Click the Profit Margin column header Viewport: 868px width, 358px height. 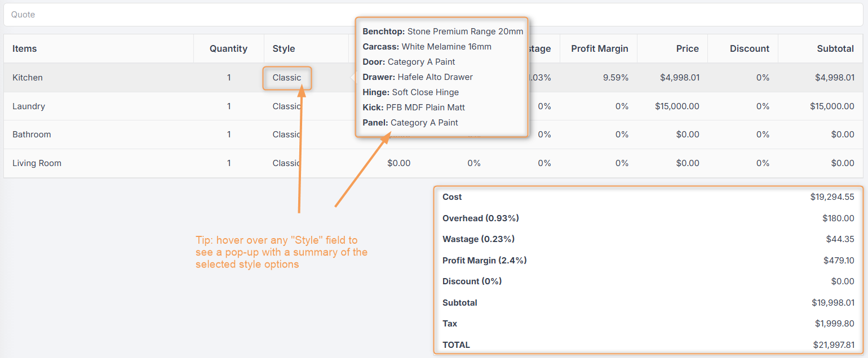(x=600, y=48)
